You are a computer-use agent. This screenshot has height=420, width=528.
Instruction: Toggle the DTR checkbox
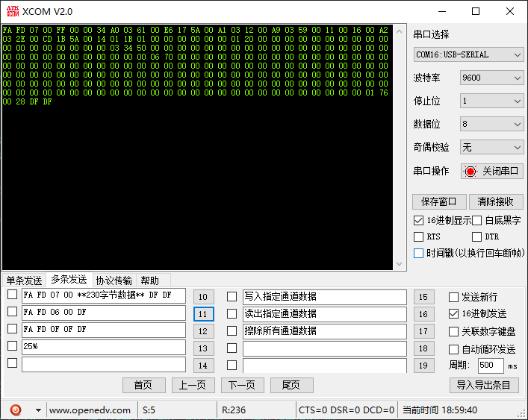pyautogui.click(x=476, y=236)
